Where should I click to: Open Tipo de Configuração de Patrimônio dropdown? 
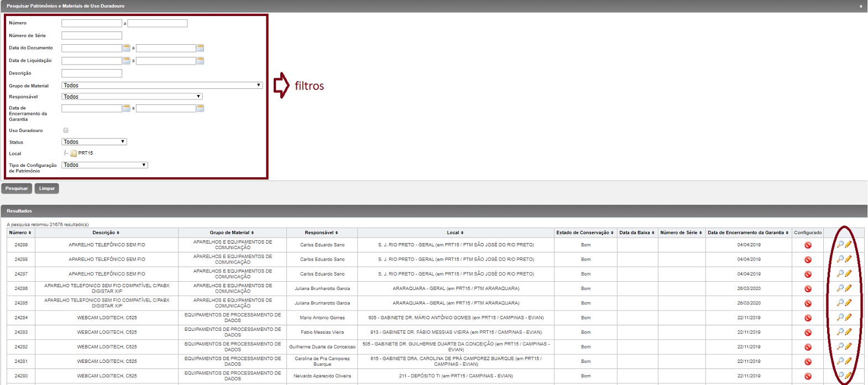pos(104,165)
